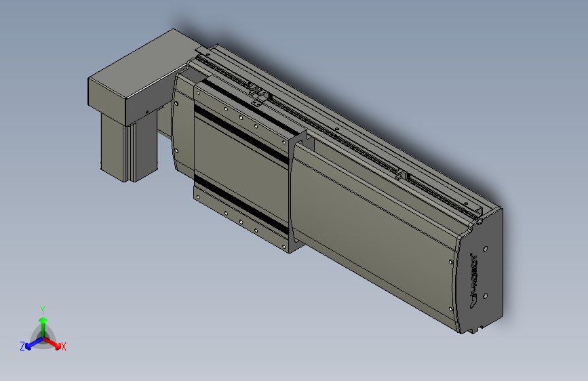Click the green Y axis arrow on the triad
This screenshot has height=381, width=588.
43,327
